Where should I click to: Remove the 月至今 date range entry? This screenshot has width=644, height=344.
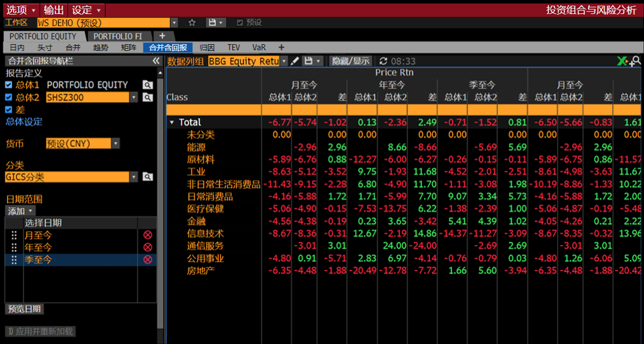tap(147, 235)
